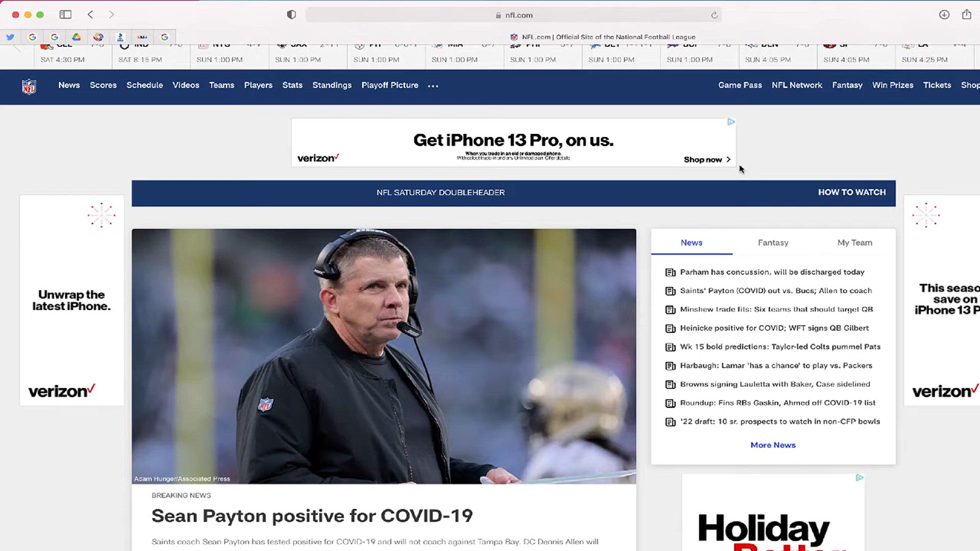Open the Standings navigation item

pyautogui.click(x=332, y=85)
